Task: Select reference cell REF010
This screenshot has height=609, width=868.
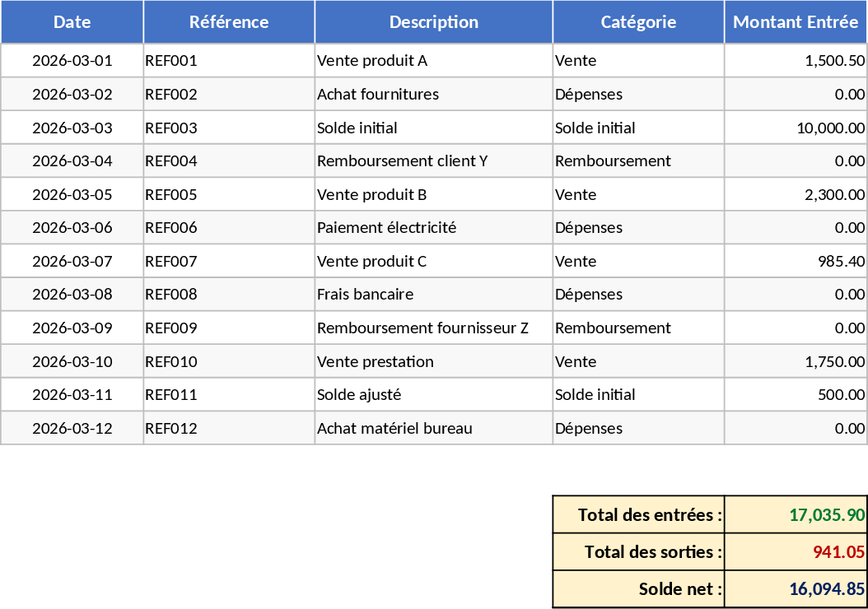Action: (x=229, y=362)
